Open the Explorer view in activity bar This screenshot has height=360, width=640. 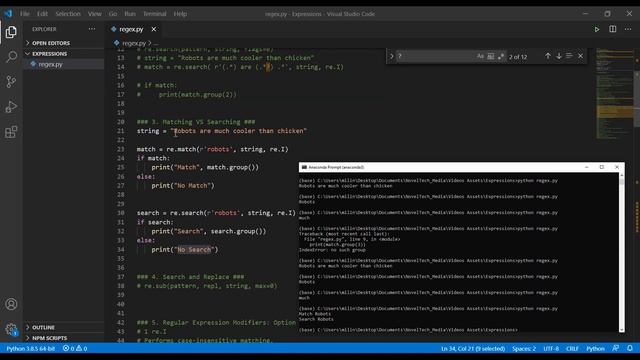point(11,32)
